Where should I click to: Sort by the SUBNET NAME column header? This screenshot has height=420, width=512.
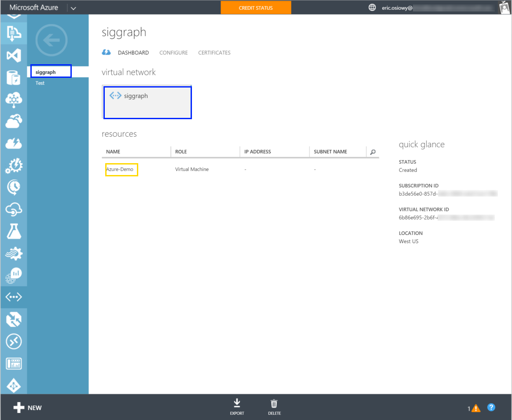pos(331,152)
